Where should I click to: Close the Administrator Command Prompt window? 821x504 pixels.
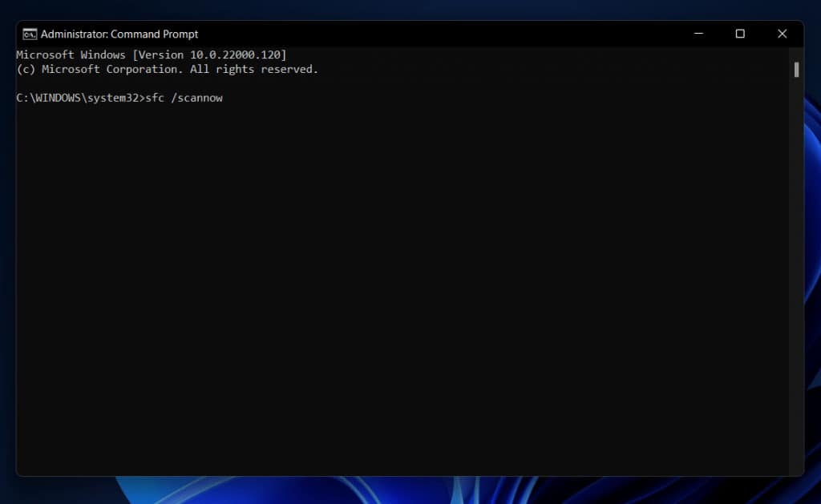(x=782, y=34)
